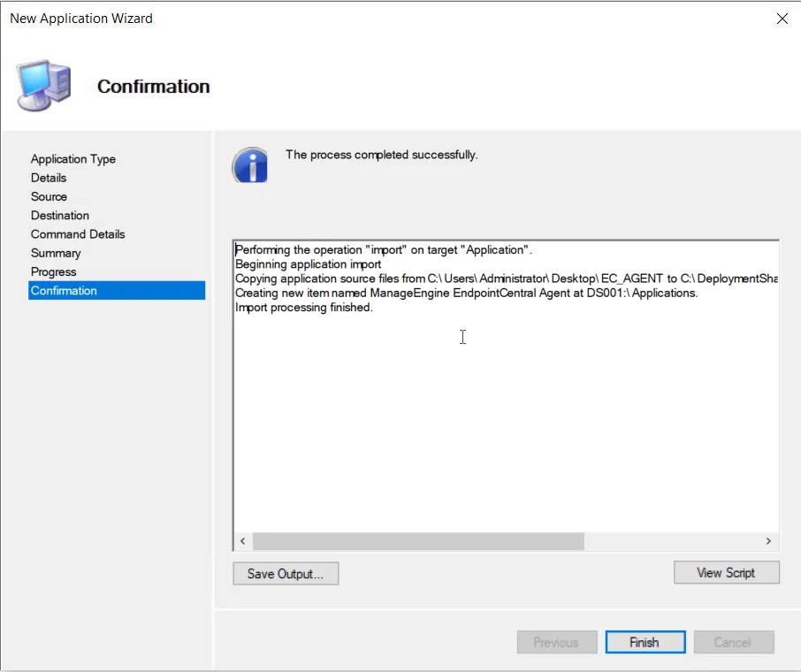Click the blue information icon
801x672 pixels.
[x=249, y=164]
